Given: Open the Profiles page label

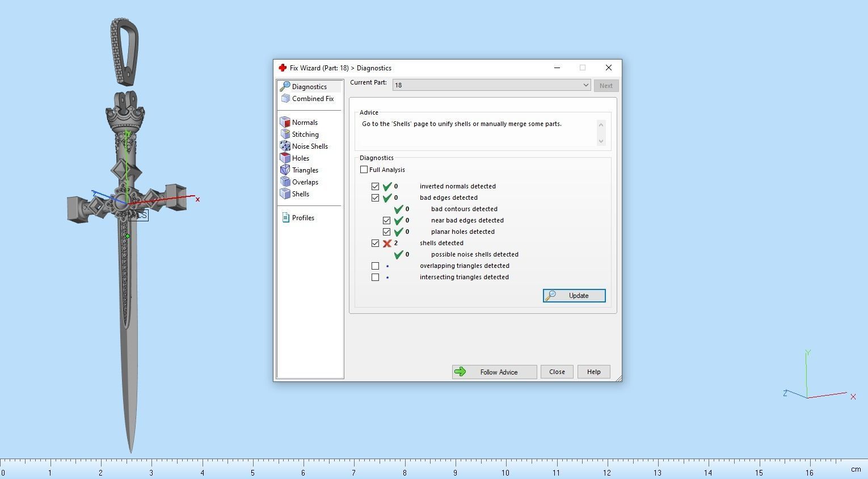Looking at the screenshot, I should [303, 218].
